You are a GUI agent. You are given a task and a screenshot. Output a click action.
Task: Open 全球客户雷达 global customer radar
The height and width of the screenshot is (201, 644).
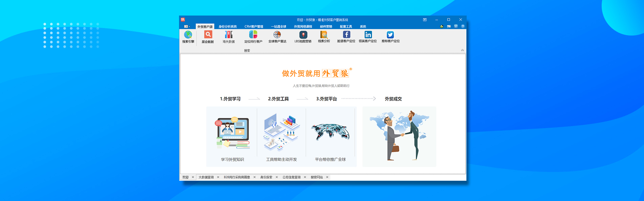tap(277, 37)
